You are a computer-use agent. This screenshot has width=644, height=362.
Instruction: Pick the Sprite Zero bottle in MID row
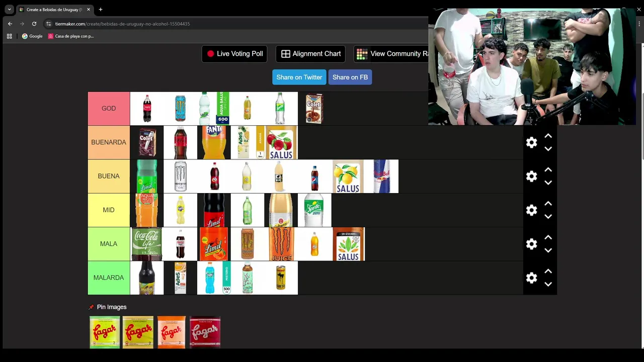point(314,210)
